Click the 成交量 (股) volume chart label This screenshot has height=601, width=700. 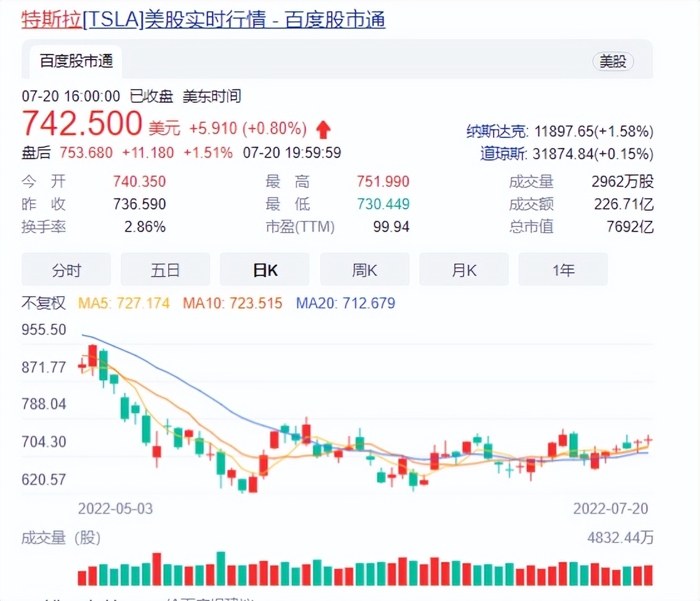pyautogui.click(x=61, y=538)
